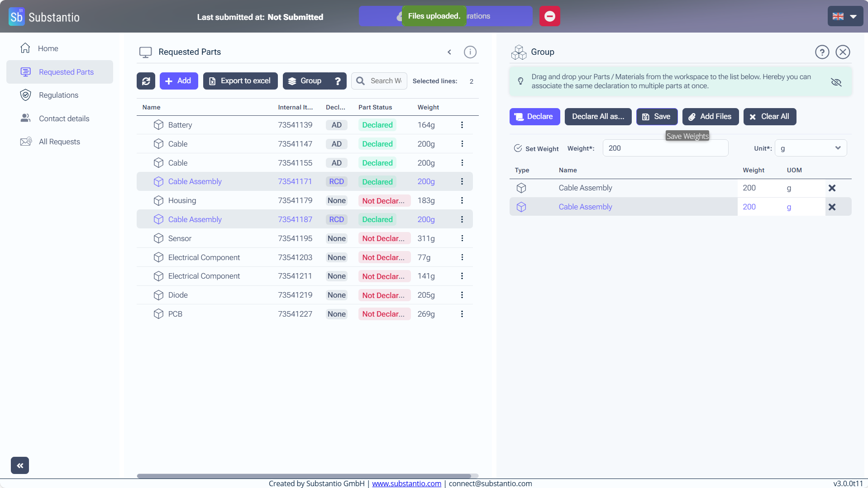The height and width of the screenshot is (488, 868).
Task: Click the www.substantio.com footer link
Action: 406,483
